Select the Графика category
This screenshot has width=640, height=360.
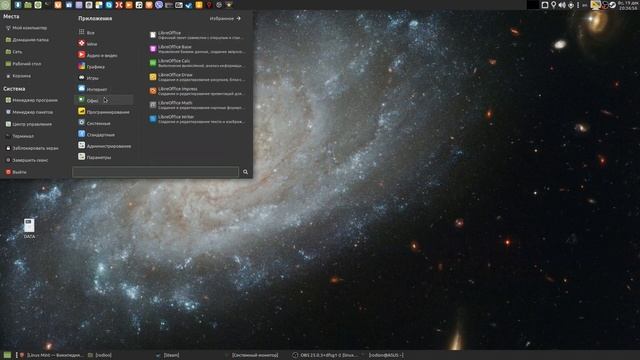(x=104, y=66)
